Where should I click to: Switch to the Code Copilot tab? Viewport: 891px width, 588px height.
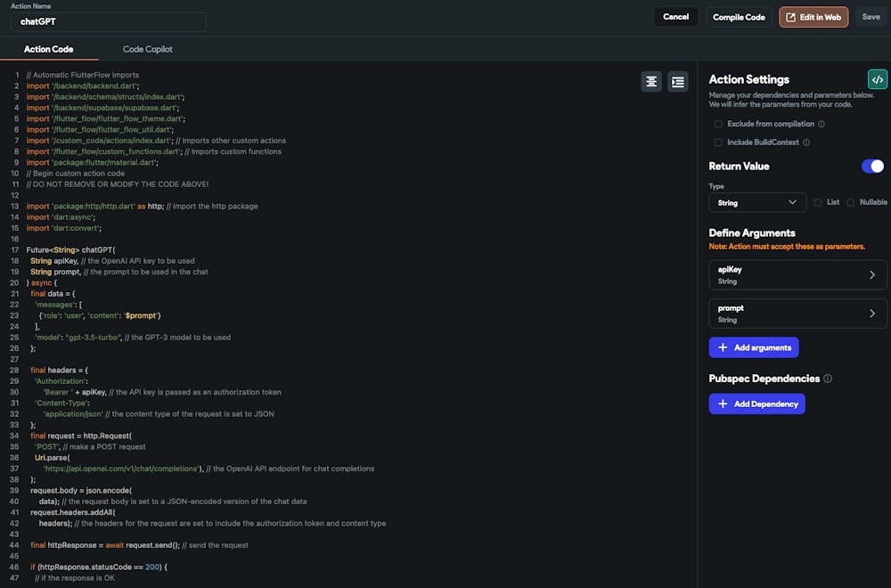(x=148, y=49)
